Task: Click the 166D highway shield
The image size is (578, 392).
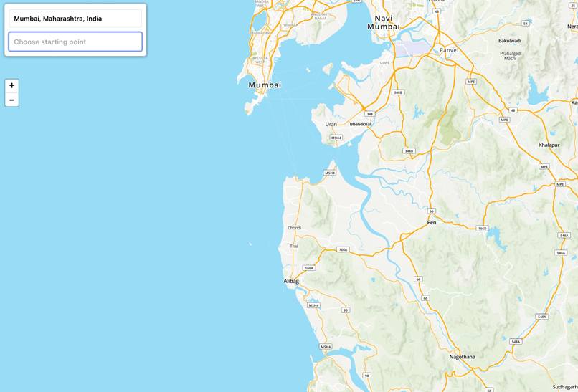Action: [x=481, y=229]
